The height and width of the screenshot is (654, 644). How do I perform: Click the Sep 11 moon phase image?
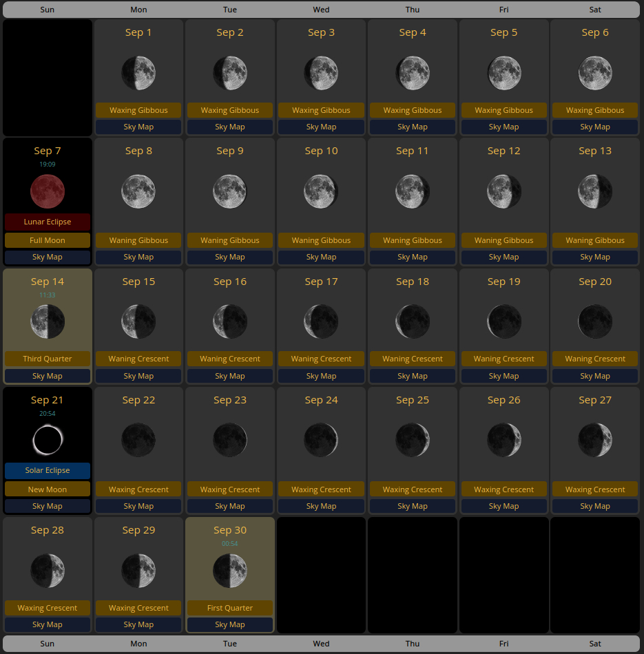(413, 191)
